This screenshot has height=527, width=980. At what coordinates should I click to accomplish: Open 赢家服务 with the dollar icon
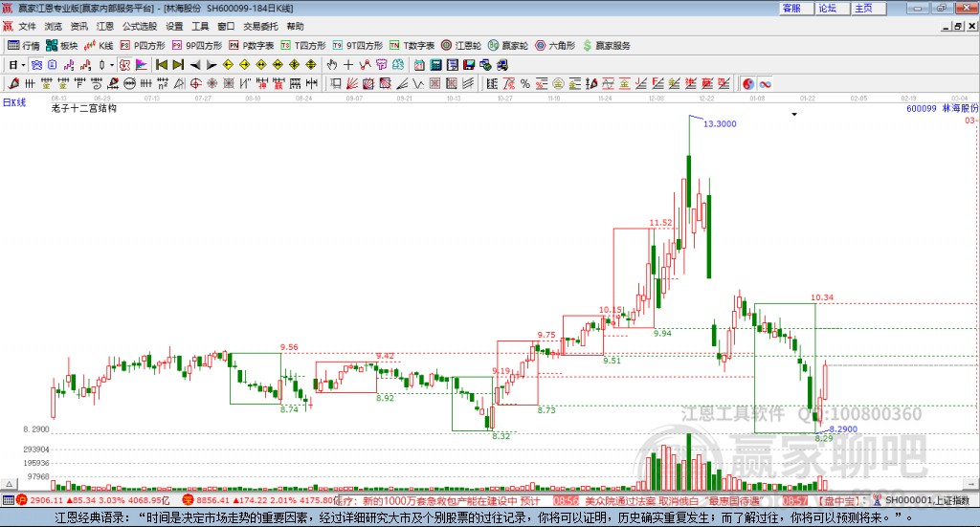click(607, 46)
